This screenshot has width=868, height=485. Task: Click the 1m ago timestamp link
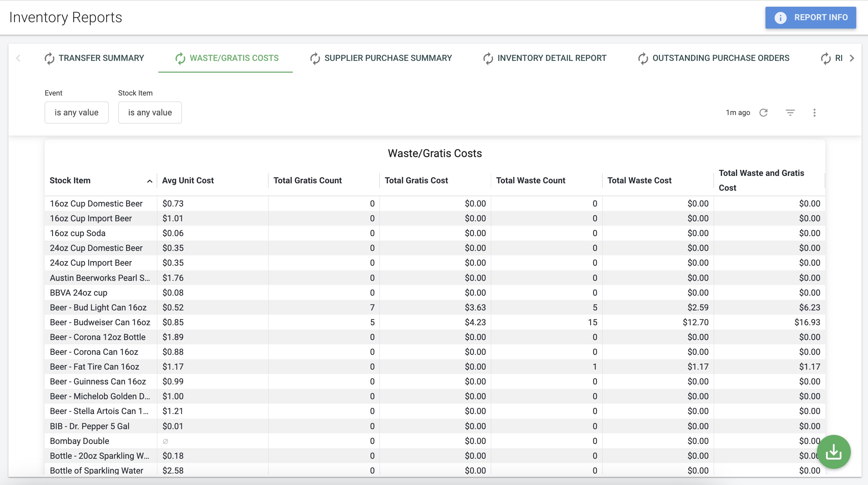738,113
